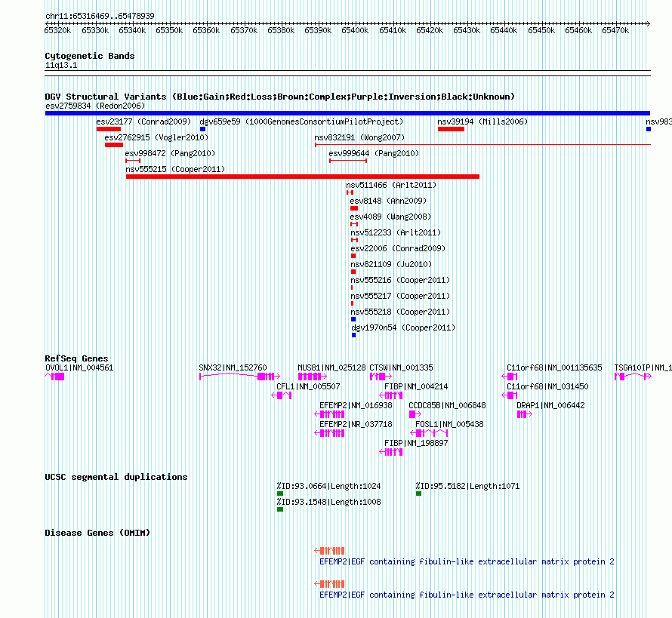Select the nsv511466 Arlt2011 variant glyph

(350, 192)
